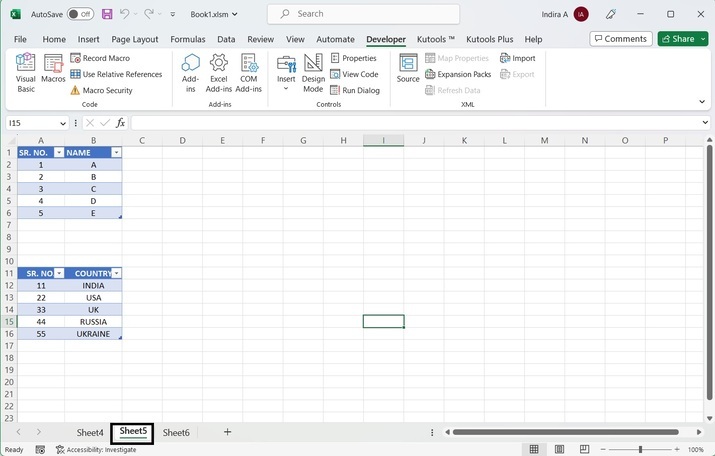Click the horizontal scrollbar thumb

click(565, 432)
